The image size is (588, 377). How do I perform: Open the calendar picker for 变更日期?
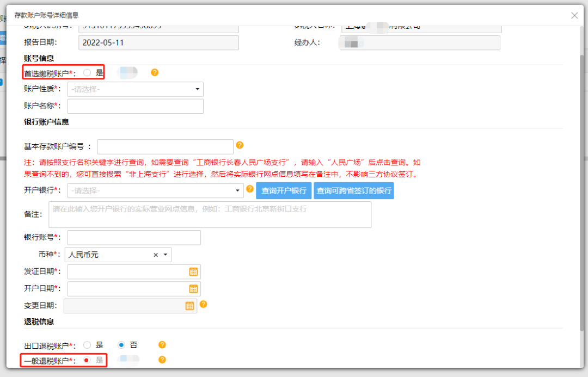(189, 306)
